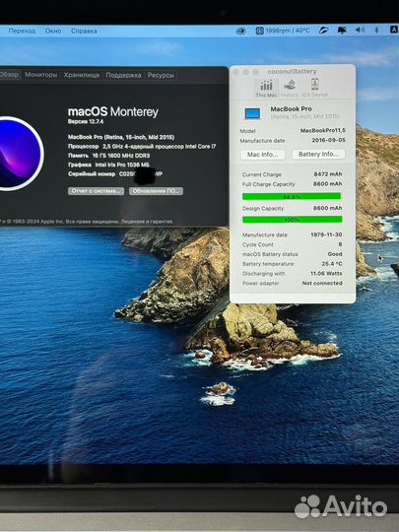The image size is (399, 532).
Task: Click the Design Capacity 100% green bar
Action: pyautogui.click(x=293, y=220)
